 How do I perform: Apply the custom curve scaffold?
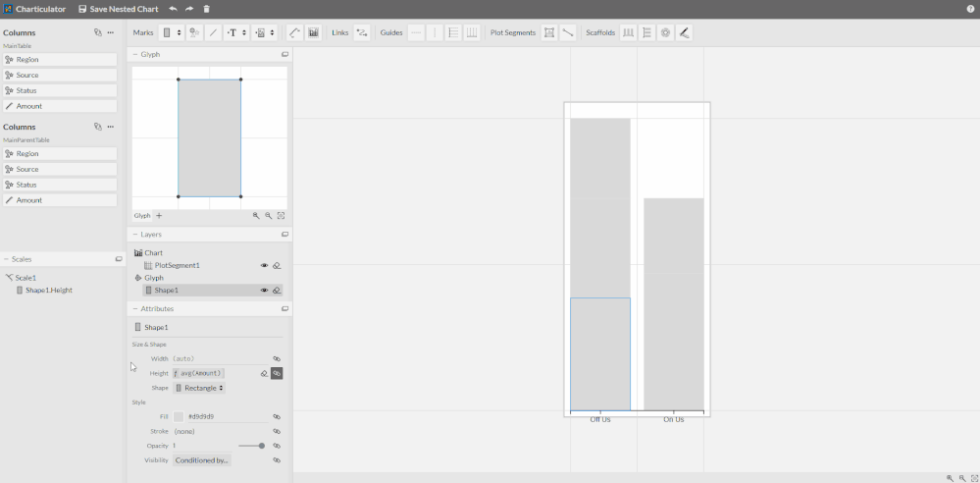tap(685, 32)
